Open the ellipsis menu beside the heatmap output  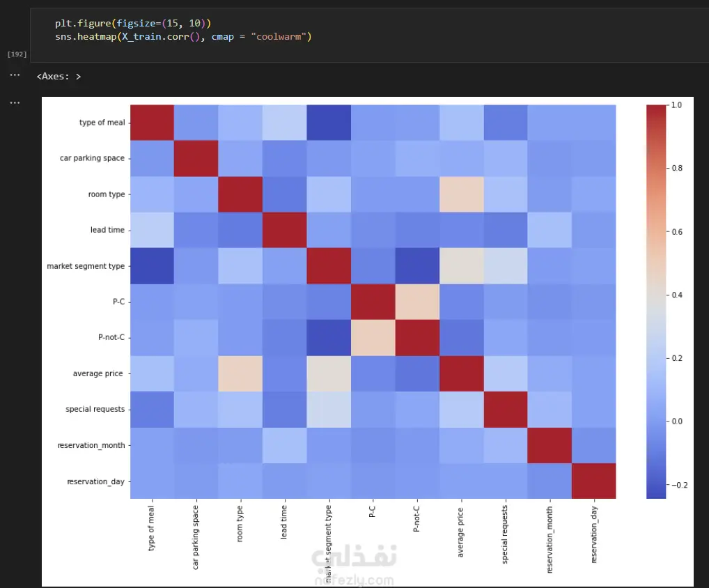pos(15,102)
